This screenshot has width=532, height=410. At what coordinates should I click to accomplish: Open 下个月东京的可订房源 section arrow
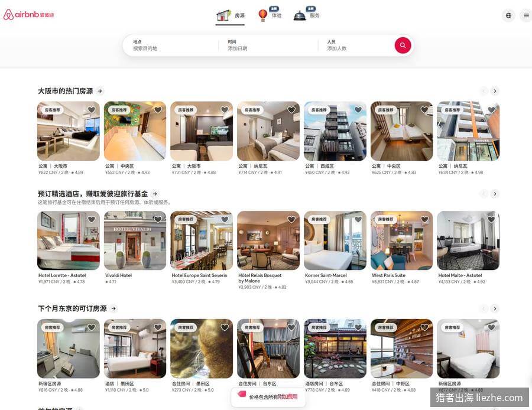click(x=114, y=308)
